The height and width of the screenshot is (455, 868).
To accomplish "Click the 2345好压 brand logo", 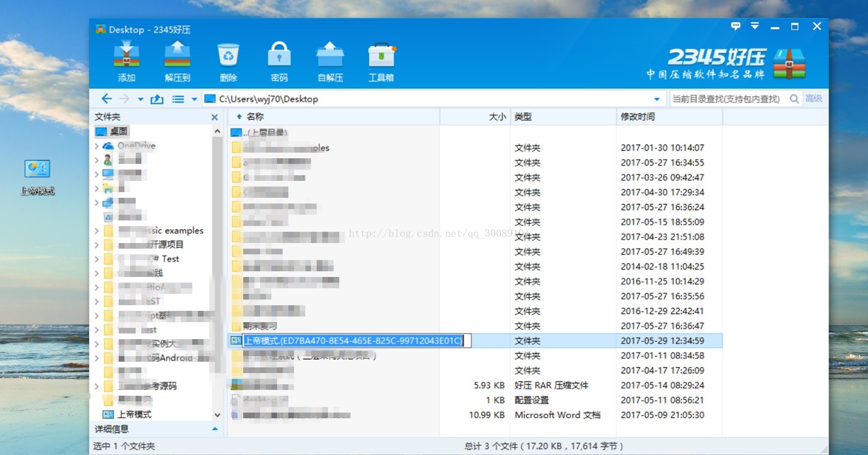I will pyautogui.click(x=727, y=63).
